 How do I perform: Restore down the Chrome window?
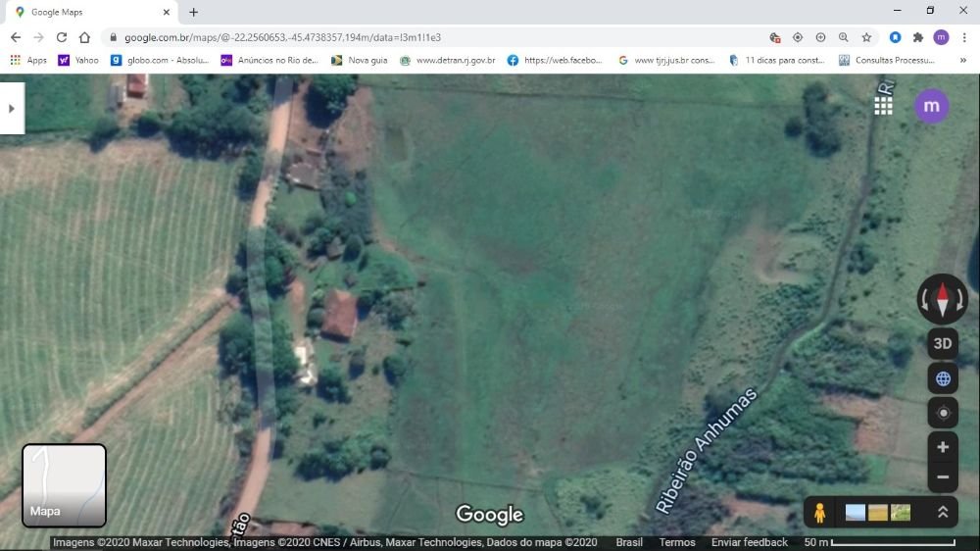coord(930,11)
